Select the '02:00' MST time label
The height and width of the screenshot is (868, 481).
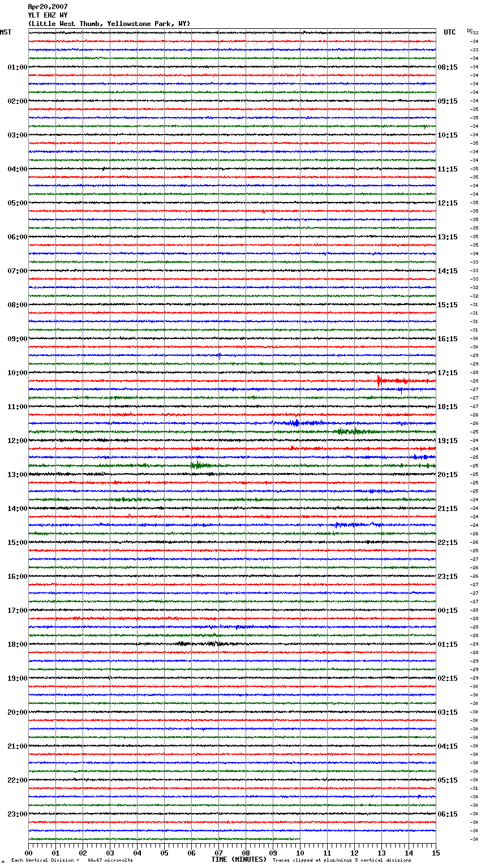(18, 101)
